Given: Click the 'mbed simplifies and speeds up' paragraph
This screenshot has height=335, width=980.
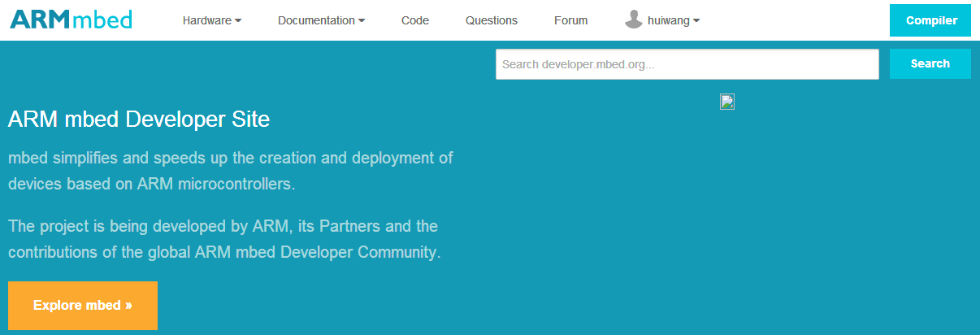Looking at the screenshot, I should click(x=231, y=171).
